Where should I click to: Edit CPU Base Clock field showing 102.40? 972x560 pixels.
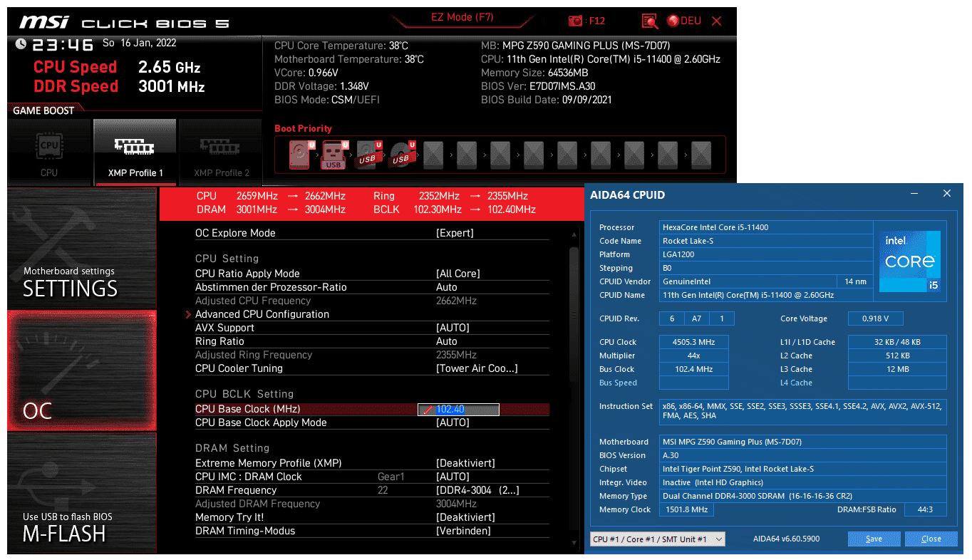458,410
